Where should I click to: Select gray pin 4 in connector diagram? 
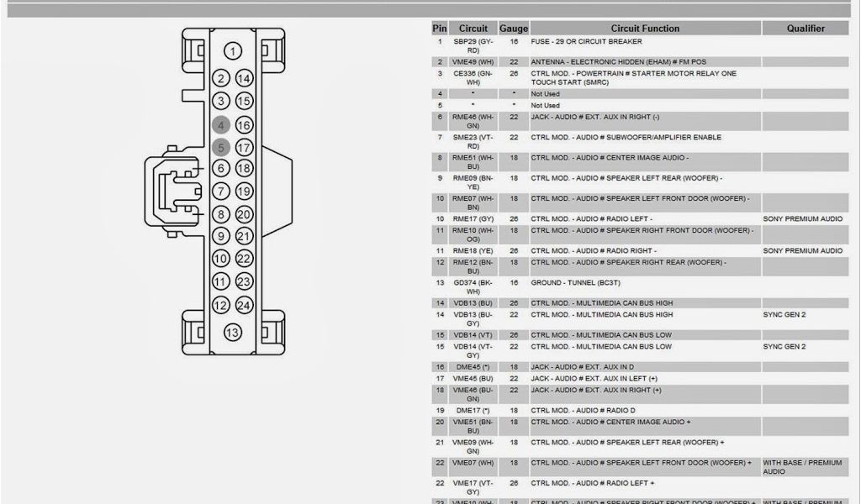tap(221, 125)
